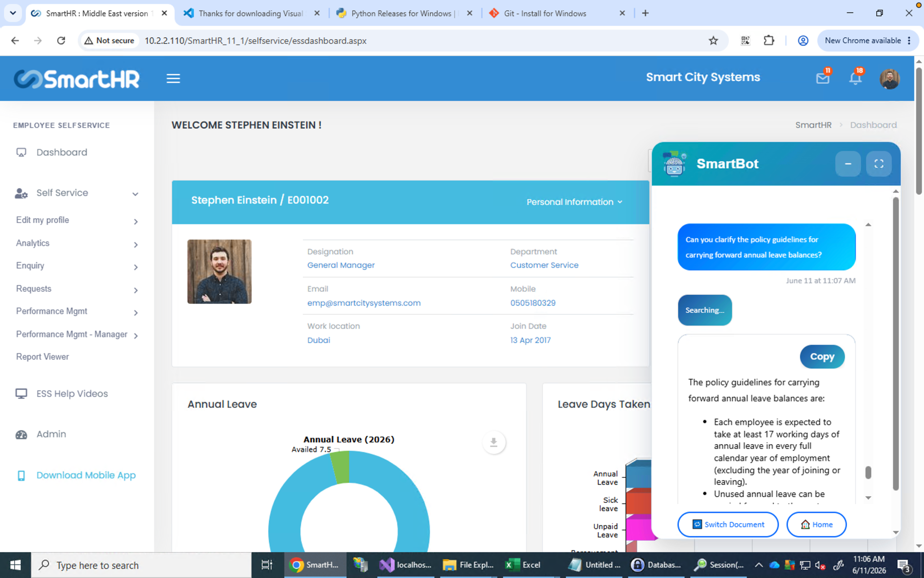Click the General Manager designation text
Image resolution: width=924 pixels, height=578 pixels.
point(341,265)
